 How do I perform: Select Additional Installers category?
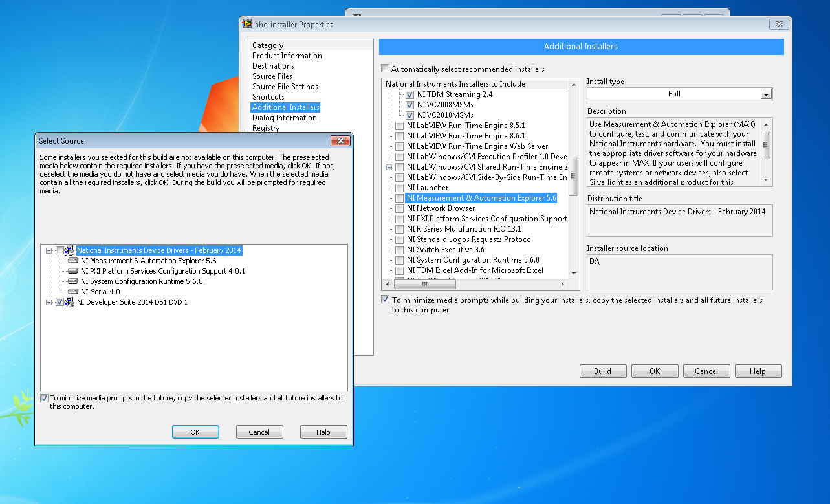286,107
